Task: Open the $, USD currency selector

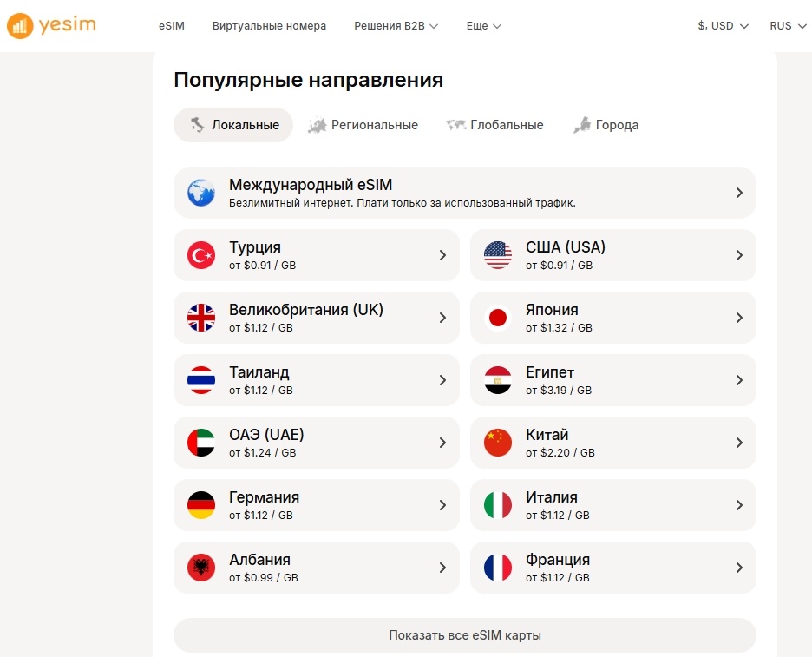Action: click(724, 26)
